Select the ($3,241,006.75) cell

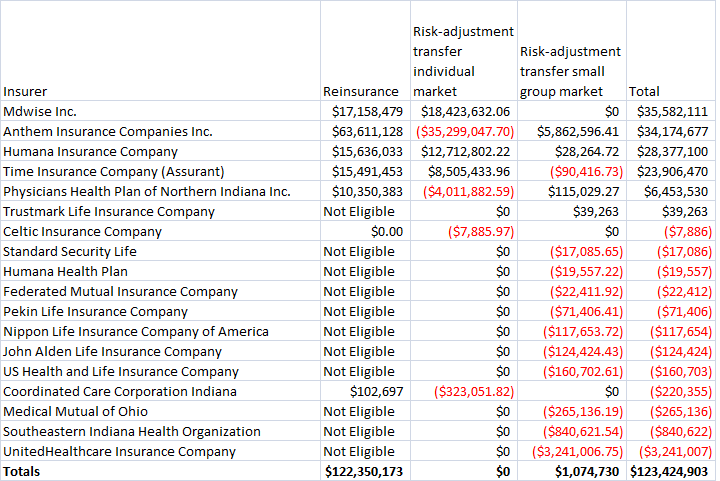point(572,452)
